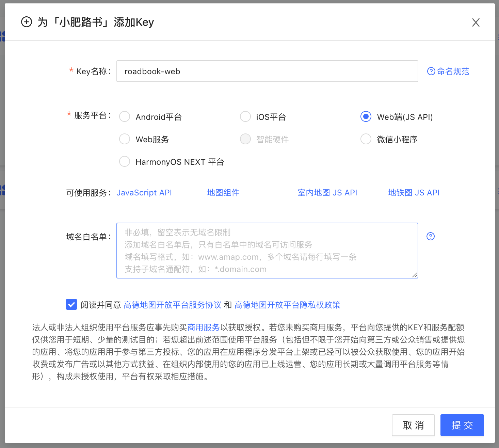The height and width of the screenshot is (448, 499).
Task: Focus the Key名称 input field
Action: (x=267, y=71)
